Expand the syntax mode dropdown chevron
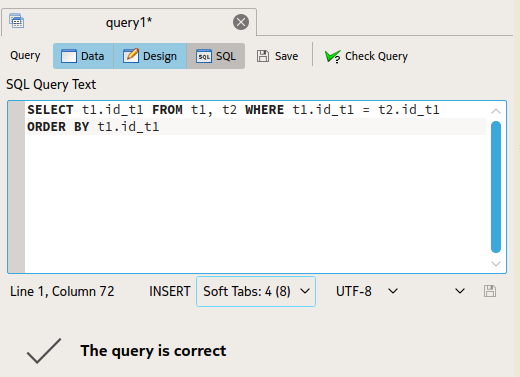This screenshot has width=520, height=377. pyautogui.click(x=460, y=291)
